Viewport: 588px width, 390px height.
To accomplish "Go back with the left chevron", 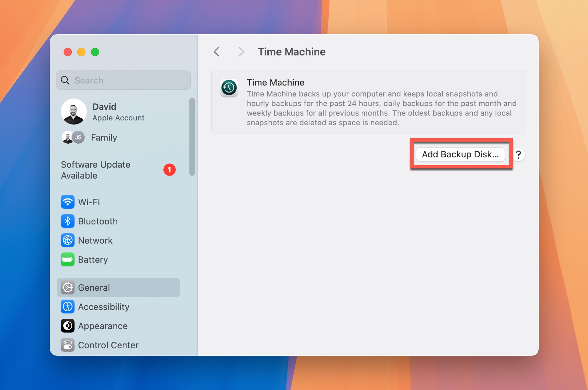I will pyautogui.click(x=216, y=52).
